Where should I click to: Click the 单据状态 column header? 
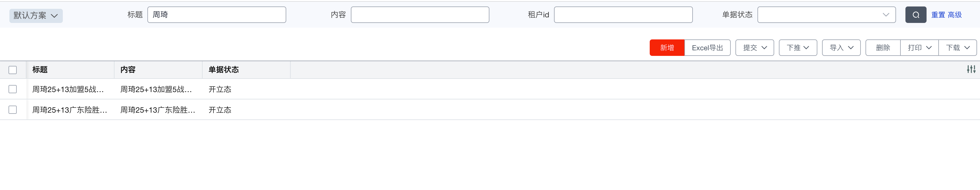224,70
